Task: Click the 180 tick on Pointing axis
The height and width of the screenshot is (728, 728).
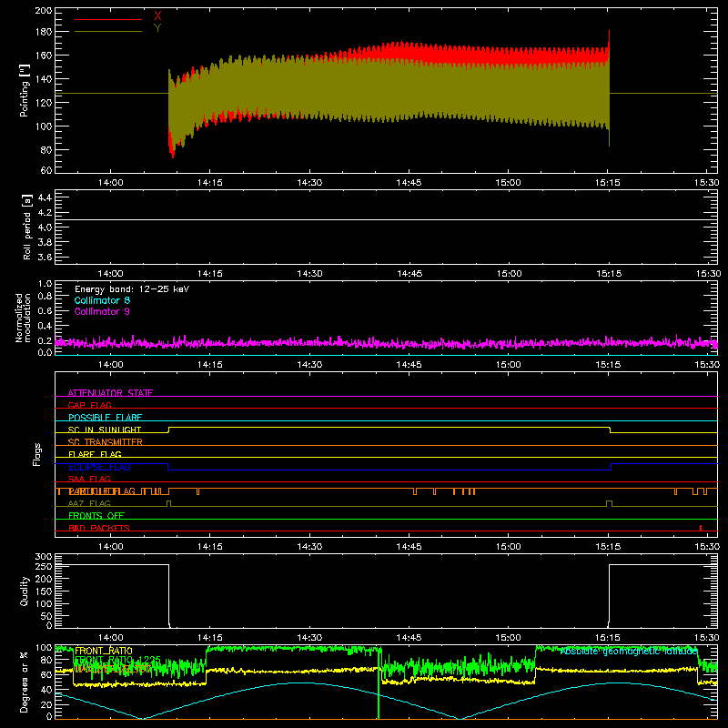Action: (x=43, y=32)
